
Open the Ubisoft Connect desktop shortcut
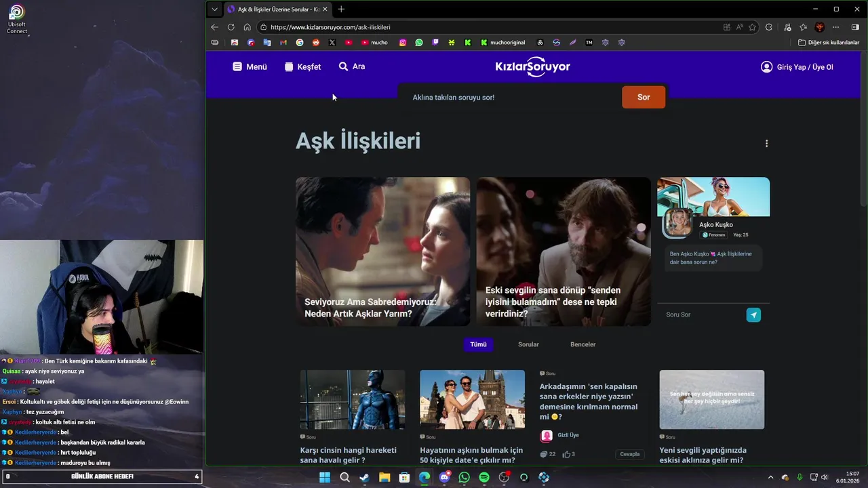click(17, 19)
